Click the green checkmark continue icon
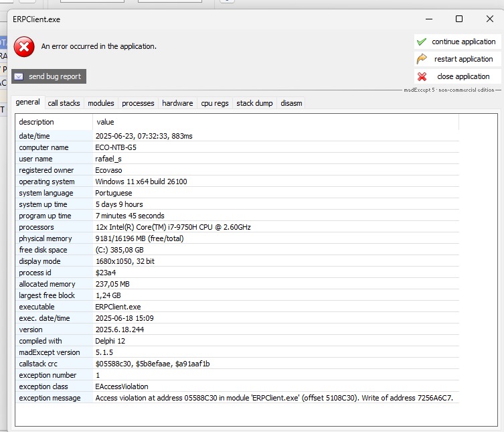 click(422, 42)
